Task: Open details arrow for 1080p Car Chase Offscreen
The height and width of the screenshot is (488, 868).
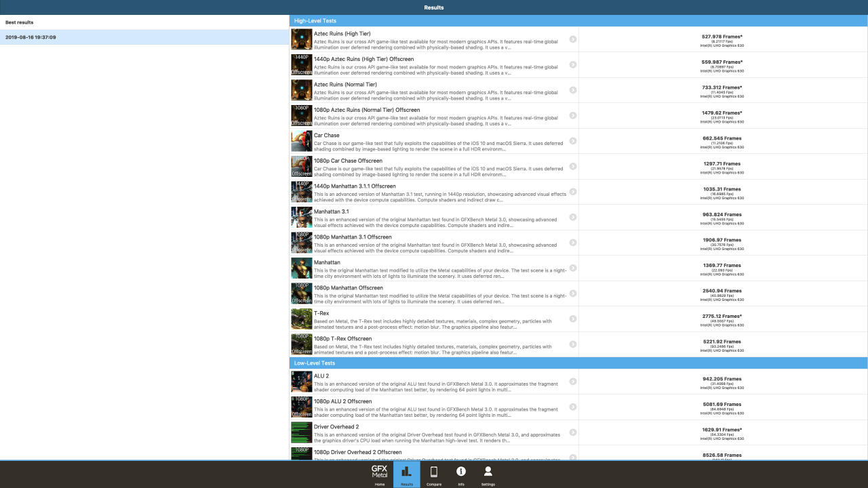Action: point(573,167)
